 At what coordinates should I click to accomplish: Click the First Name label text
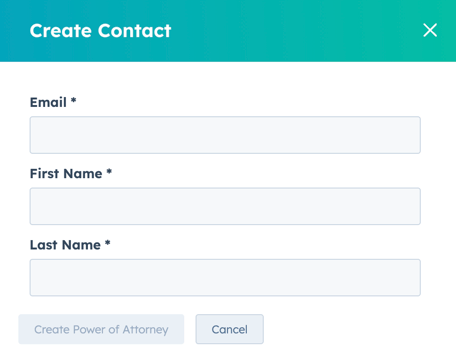click(66, 174)
